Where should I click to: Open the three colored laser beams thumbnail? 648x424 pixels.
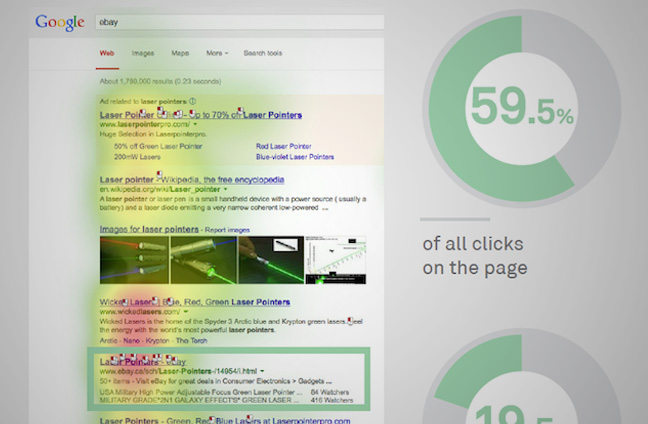click(x=134, y=260)
